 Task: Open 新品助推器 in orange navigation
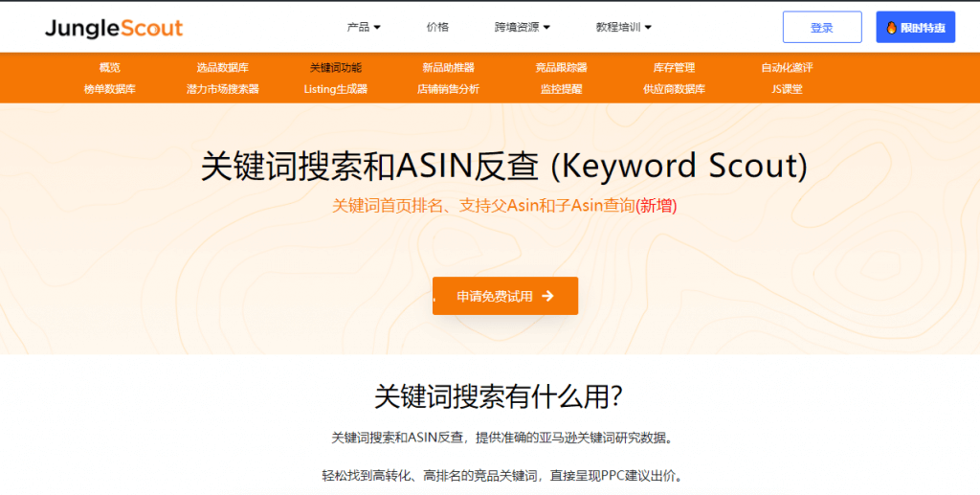pos(448,67)
